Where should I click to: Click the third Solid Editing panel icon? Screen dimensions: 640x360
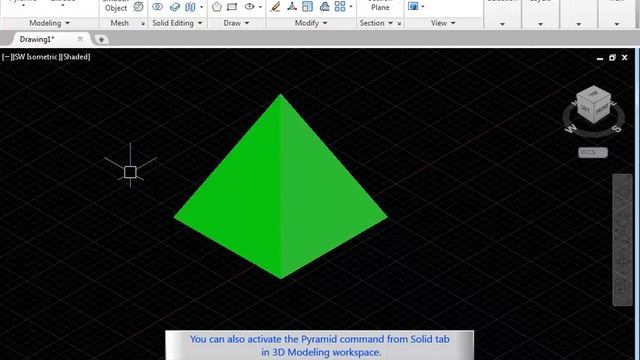point(190,7)
